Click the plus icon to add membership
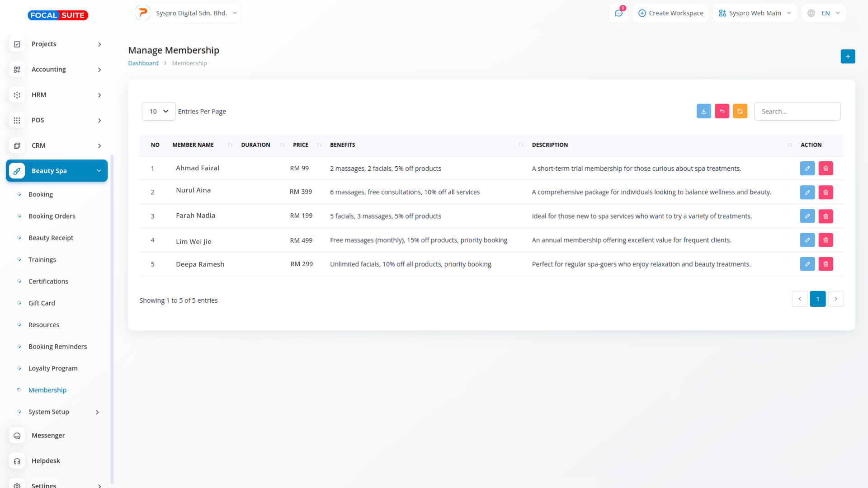Viewport: 868px width, 488px height. pos(848,56)
